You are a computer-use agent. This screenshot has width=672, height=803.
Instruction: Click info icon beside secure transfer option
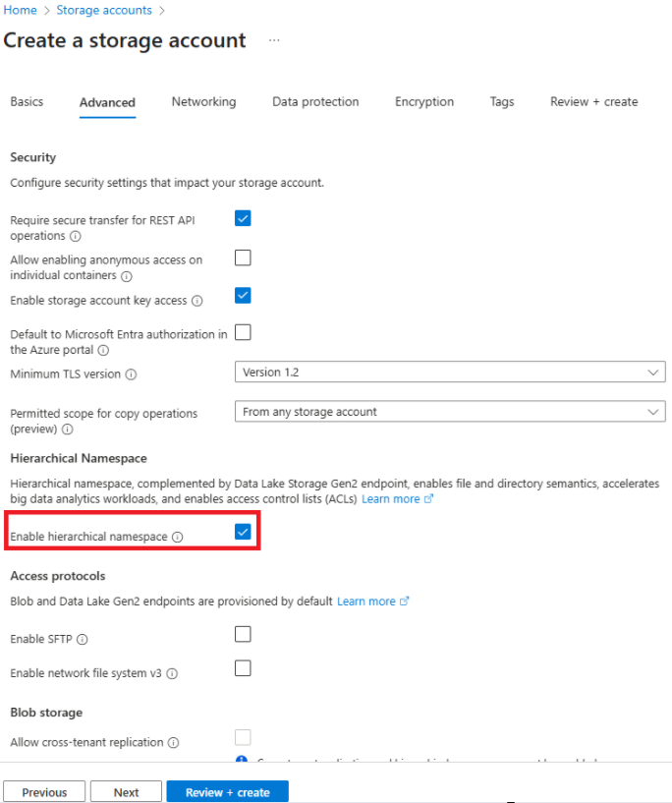click(76, 237)
